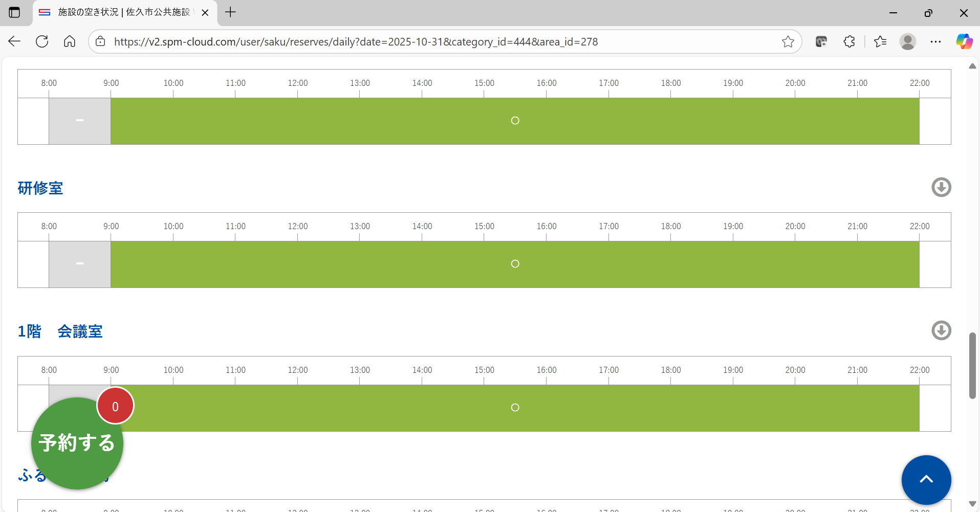Select available green slot in 1階 会議室 row
The width and height of the screenshot is (980, 512).
pyautogui.click(x=515, y=408)
